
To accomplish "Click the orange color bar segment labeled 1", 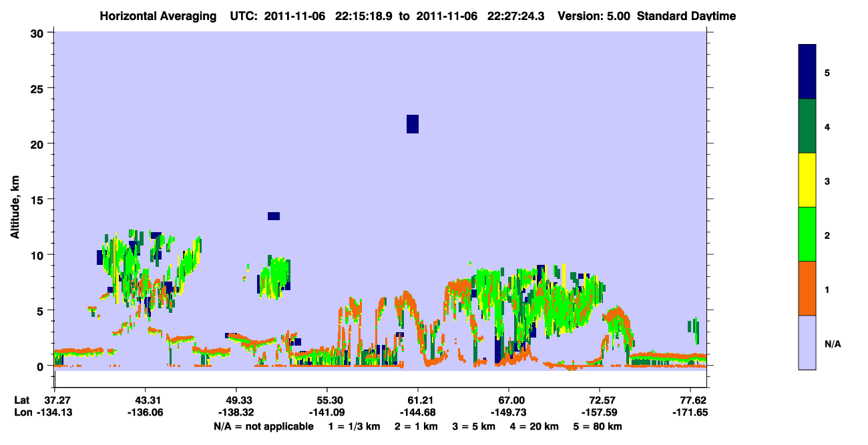I will [807, 288].
